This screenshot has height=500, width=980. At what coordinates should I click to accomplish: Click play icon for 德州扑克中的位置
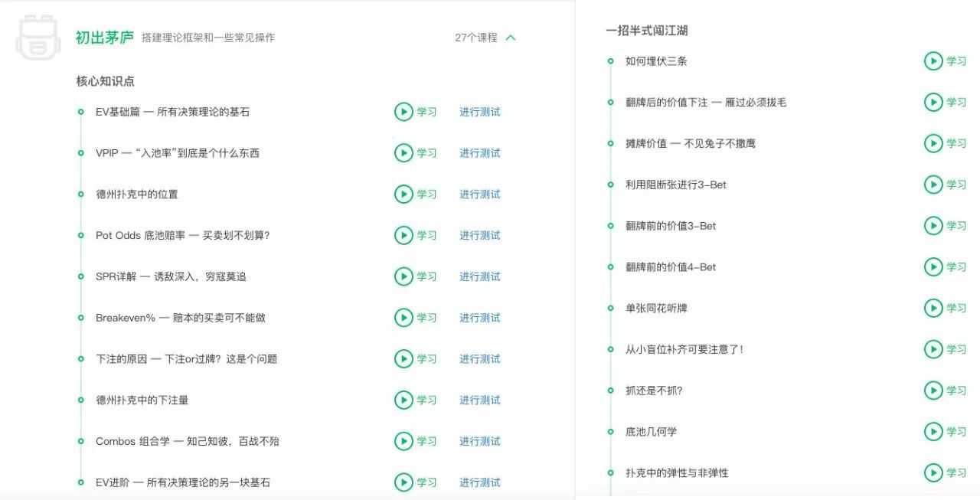coord(403,194)
